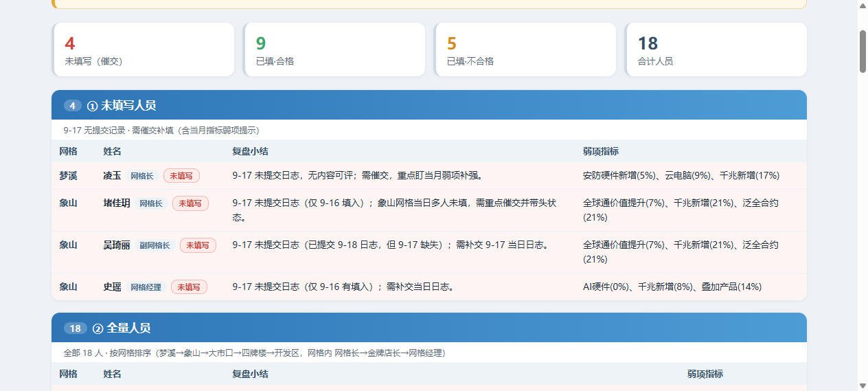Click the 未填写（催交）summary card

point(143,49)
